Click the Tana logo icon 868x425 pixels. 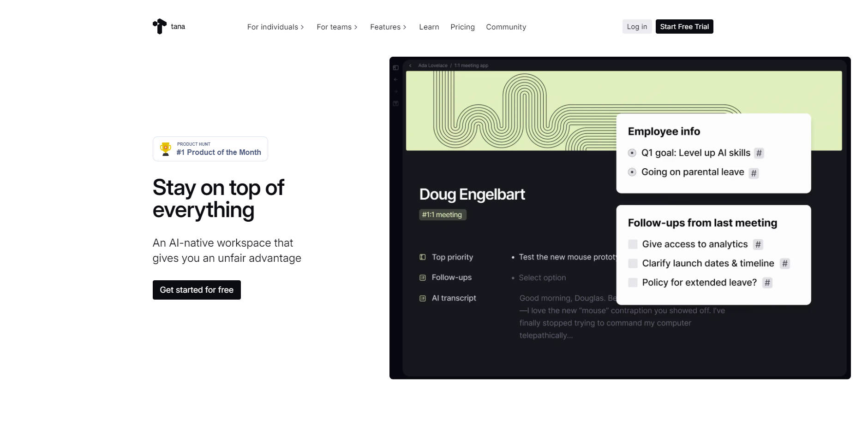pyautogui.click(x=160, y=26)
